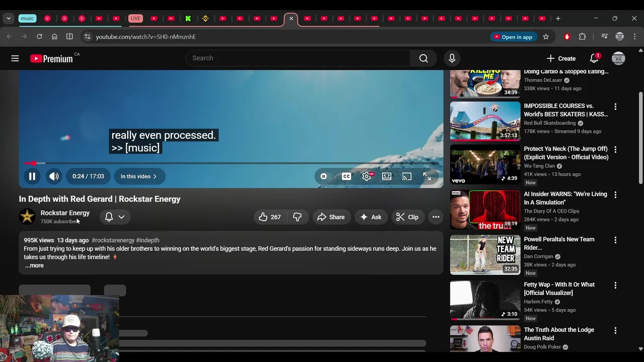The height and width of the screenshot is (362, 644).
Task: Open options for AI Insider WARNS video
Action: (615, 195)
